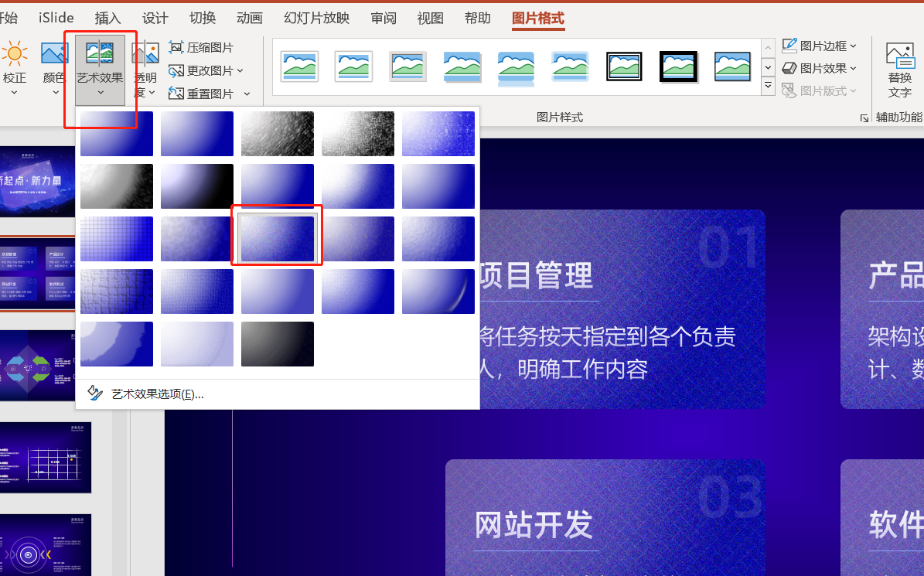
Task: Open slide thumbnail with colored arrows diagram
Action: (37, 365)
